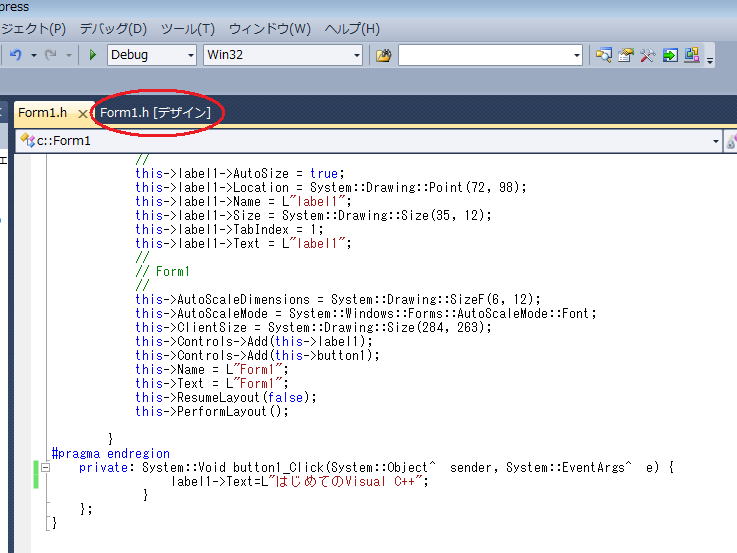Image resolution: width=737 pixels, height=553 pixels.
Task: Click the Undo arrow icon
Action: [15, 55]
